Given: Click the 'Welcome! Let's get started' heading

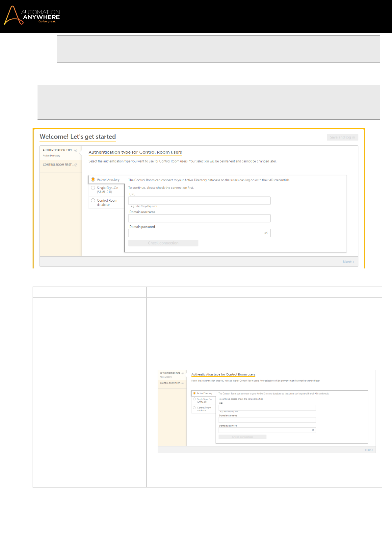Looking at the screenshot, I should (78, 137).
